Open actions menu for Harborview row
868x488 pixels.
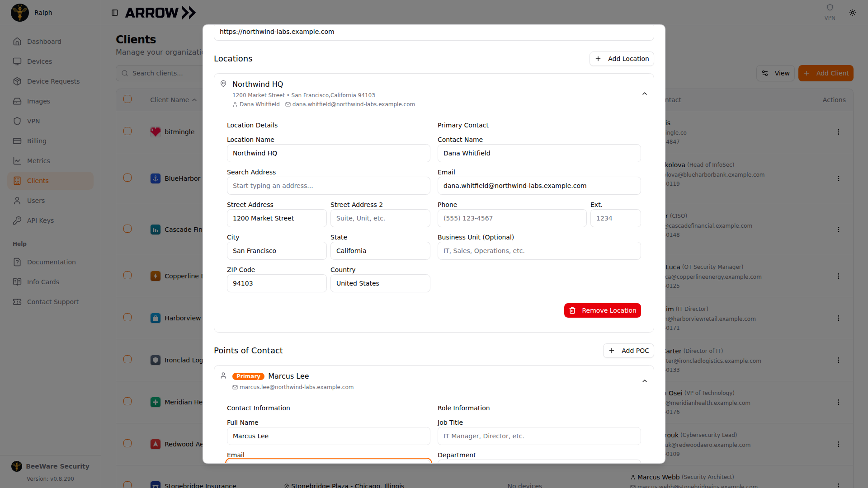(x=838, y=318)
